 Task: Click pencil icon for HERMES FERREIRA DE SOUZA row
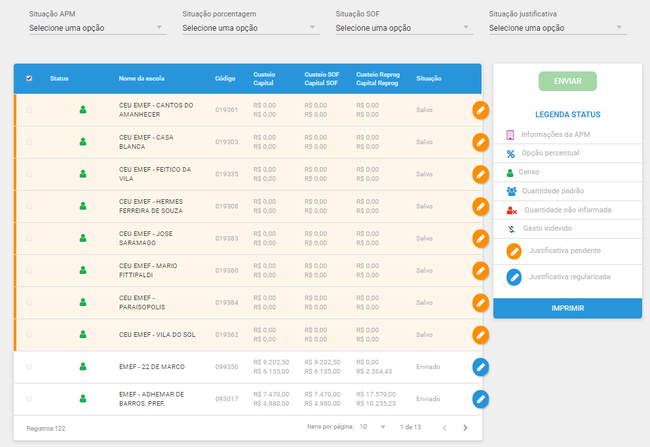[x=480, y=206]
